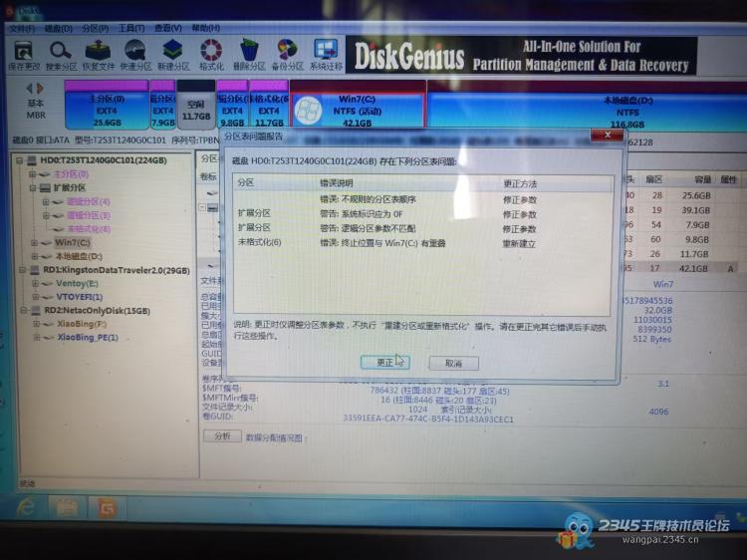This screenshot has width=747, height=560.
Task: Select the 未格式化(6) EXT4 11.7GB block
Action: point(269,106)
